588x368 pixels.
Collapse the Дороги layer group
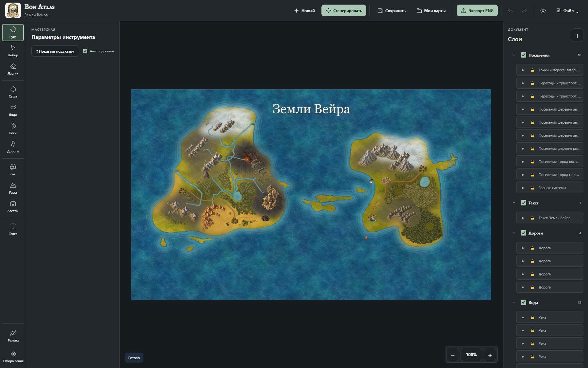[514, 233]
